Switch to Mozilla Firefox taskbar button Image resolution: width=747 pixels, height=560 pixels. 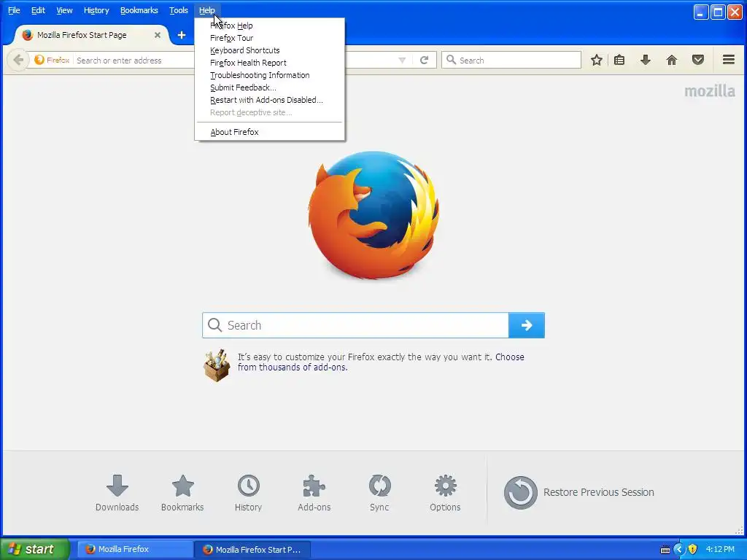[x=134, y=549]
